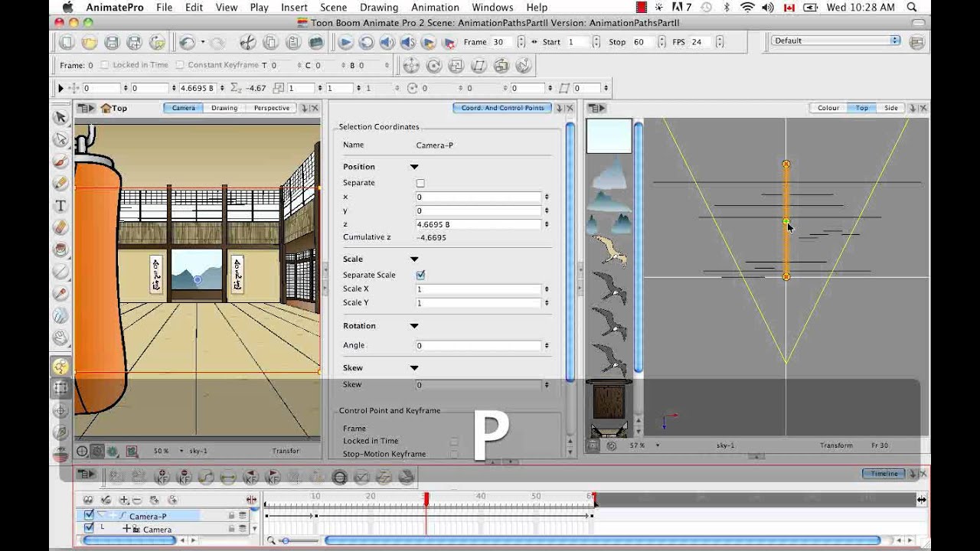
Task: Select the Hand grabber tool
Action: pos(60,337)
